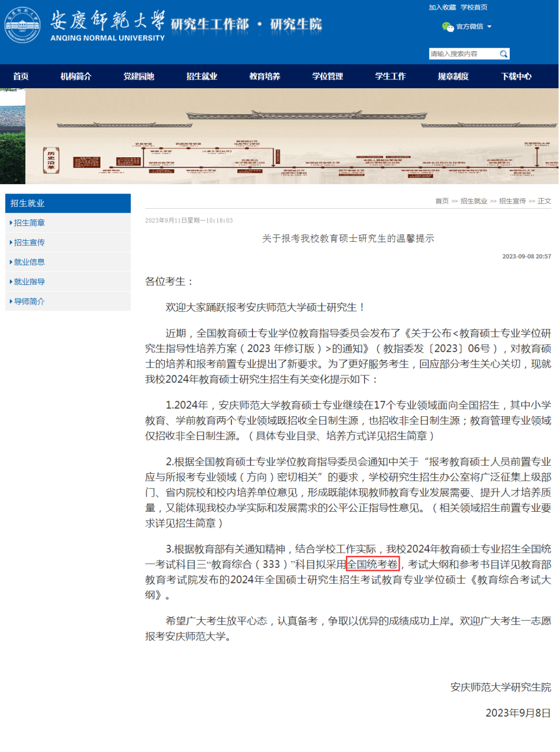Click the arrow bullet beside 招生简章

(x=11, y=223)
